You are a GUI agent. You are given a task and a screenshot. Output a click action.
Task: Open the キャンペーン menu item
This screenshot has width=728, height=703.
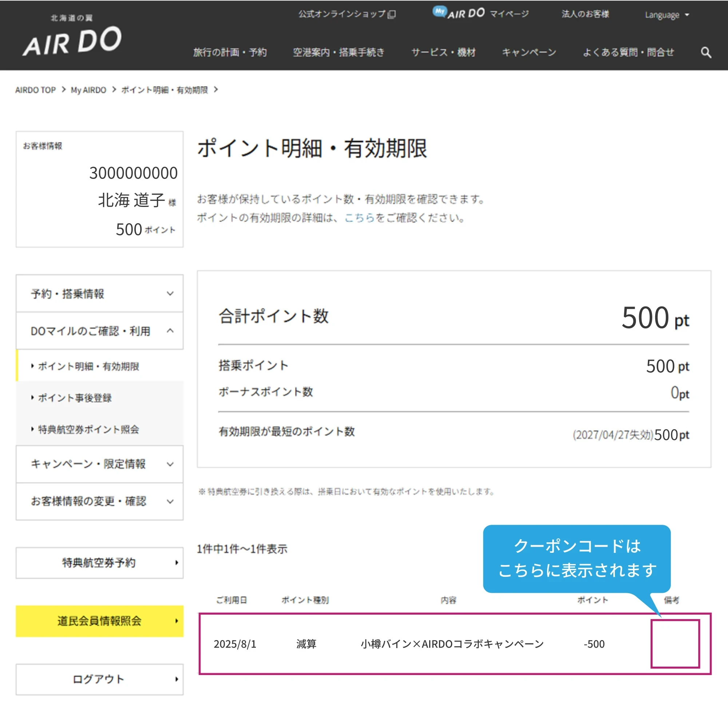[x=529, y=52]
